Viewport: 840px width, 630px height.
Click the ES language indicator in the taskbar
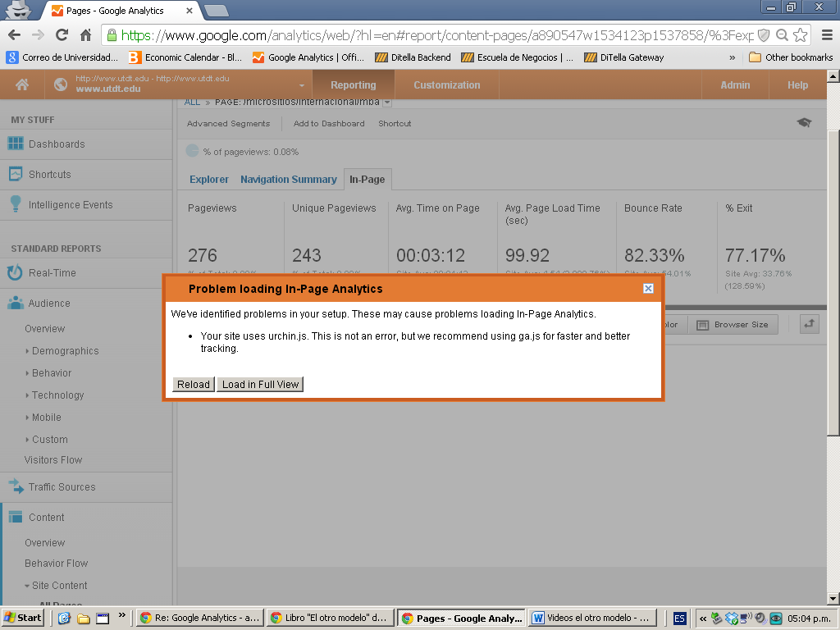click(679, 619)
